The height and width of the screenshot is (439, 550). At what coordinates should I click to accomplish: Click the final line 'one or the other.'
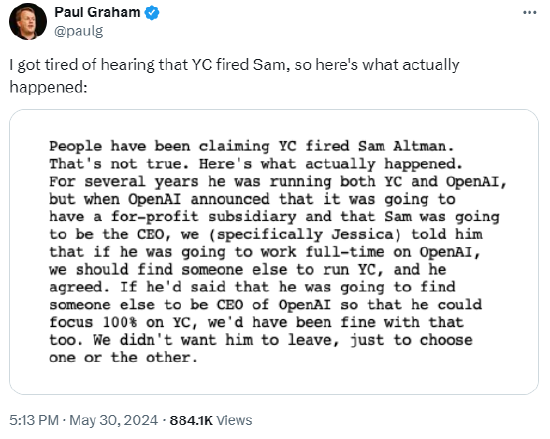123,358
